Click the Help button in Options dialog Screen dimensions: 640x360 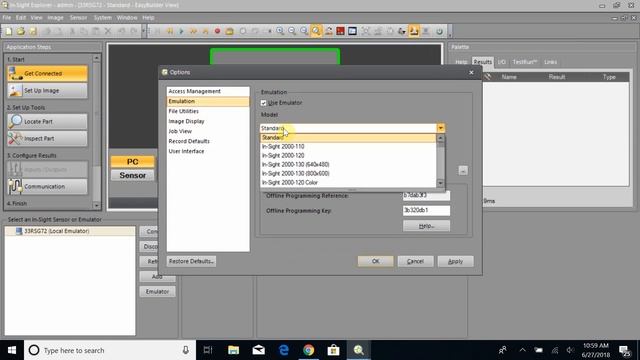pyautogui.click(x=426, y=226)
